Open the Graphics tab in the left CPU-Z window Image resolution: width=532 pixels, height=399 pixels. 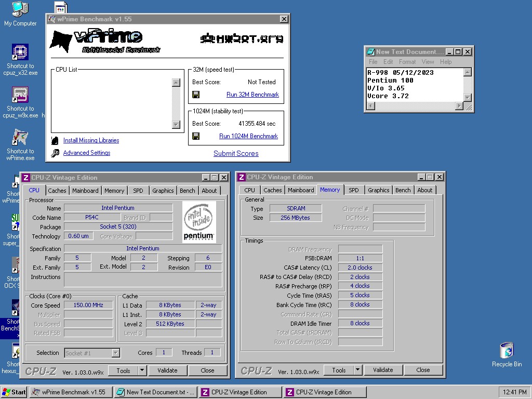tap(163, 191)
